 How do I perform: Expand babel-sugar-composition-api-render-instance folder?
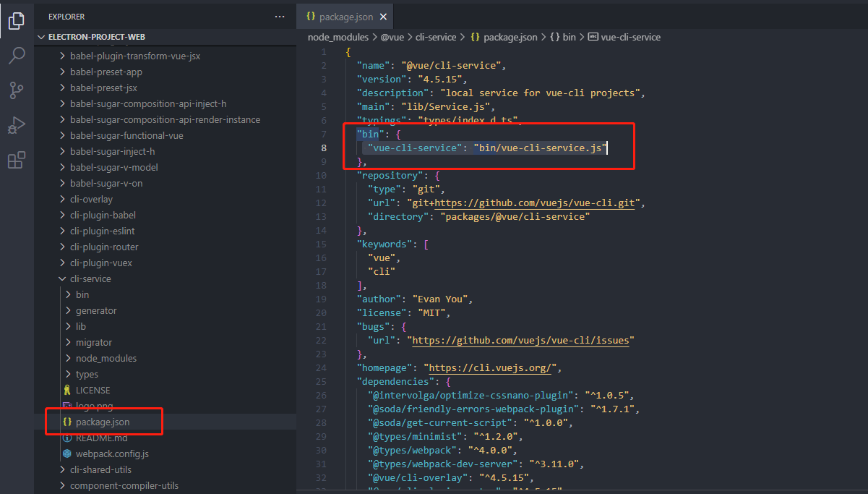coord(165,119)
